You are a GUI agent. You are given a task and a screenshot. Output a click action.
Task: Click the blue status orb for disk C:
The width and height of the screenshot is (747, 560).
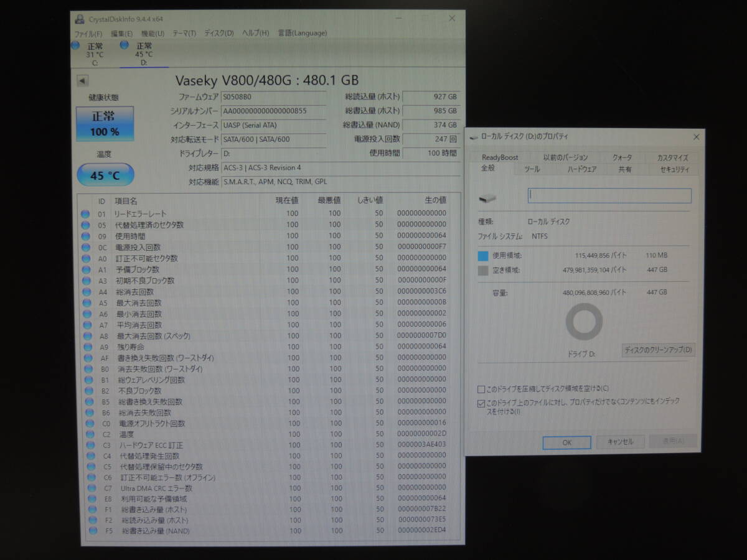point(75,45)
